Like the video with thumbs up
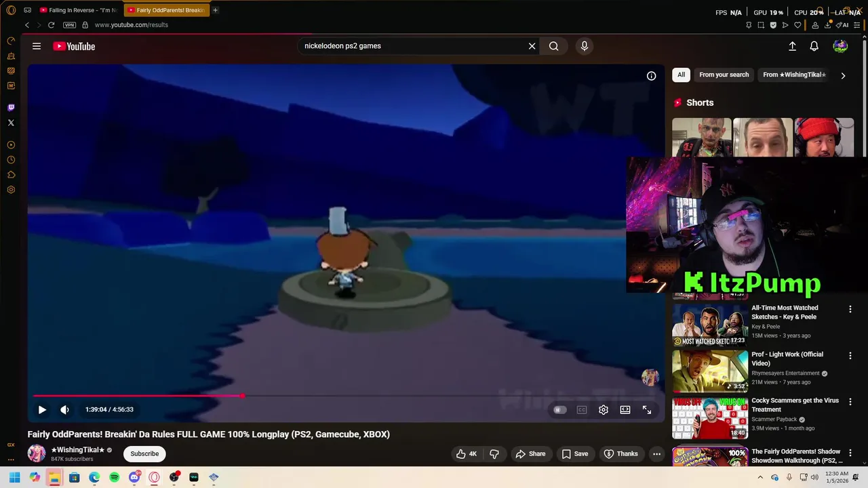Image resolution: width=868 pixels, height=488 pixels. point(467,453)
